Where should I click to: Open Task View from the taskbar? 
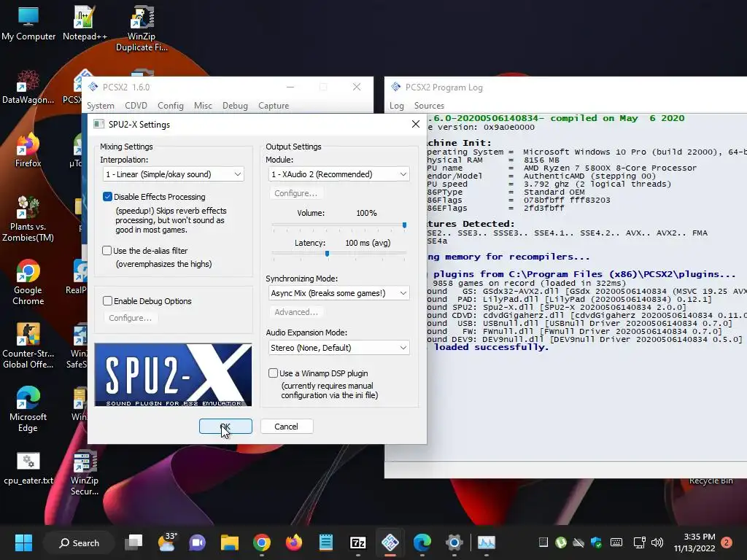[x=133, y=542]
